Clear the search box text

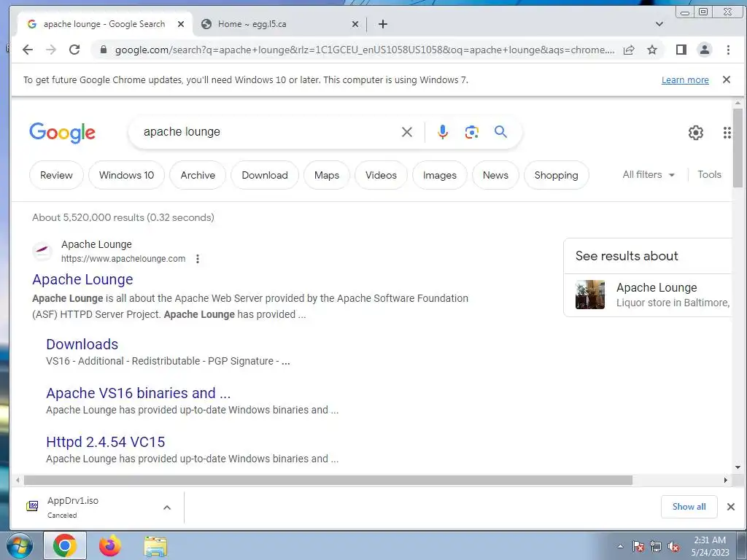[x=407, y=132]
